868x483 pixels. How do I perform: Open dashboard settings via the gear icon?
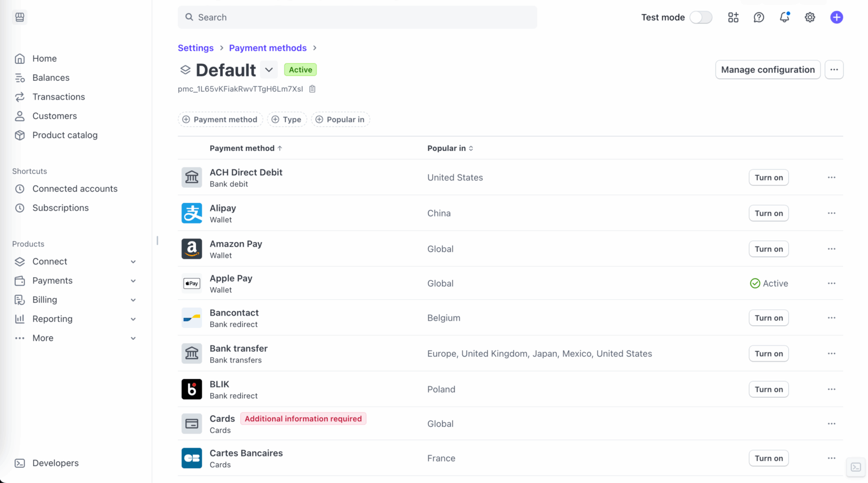point(810,18)
